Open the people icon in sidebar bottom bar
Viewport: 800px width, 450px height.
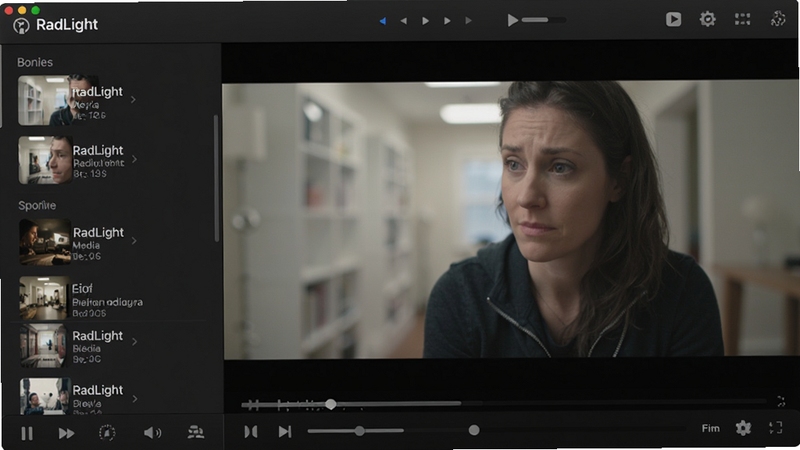click(x=196, y=433)
